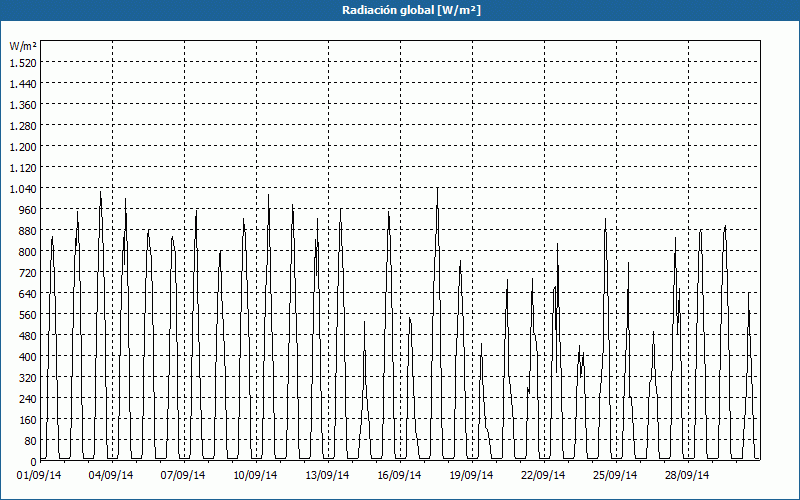
Task: Click the 1.120 y-axis label
Action: [x=23, y=168]
